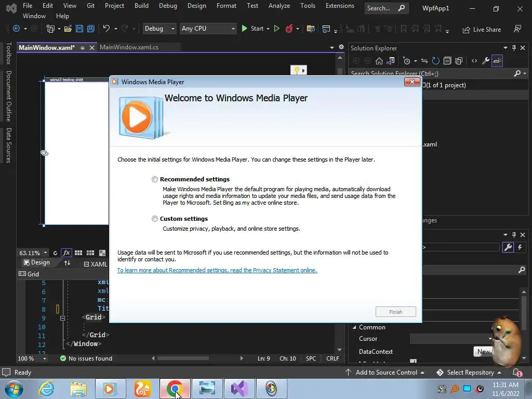Viewport: 532px width, 399px height.
Task: Click the New Project toolbar icon
Action: tap(50, 29)
